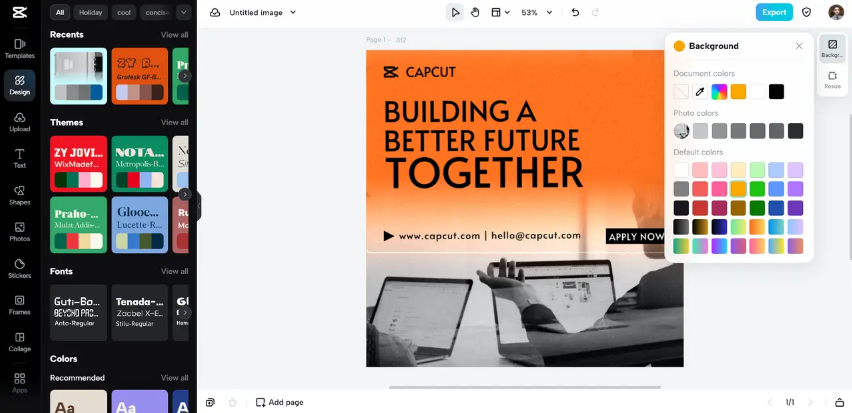Viewport: 852px width, 413px height.
Task: Select the concise filter tag
Action: (x=156, y=12)
